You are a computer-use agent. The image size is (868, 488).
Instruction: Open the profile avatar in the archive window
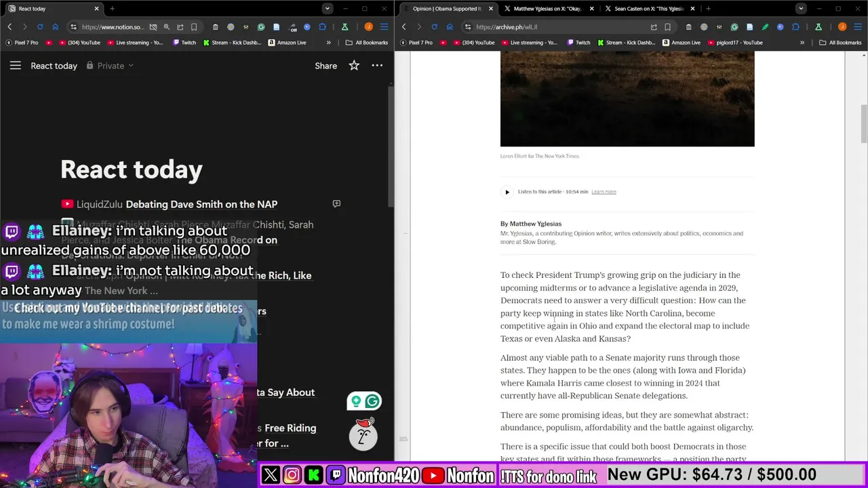[x=842, y=27]
